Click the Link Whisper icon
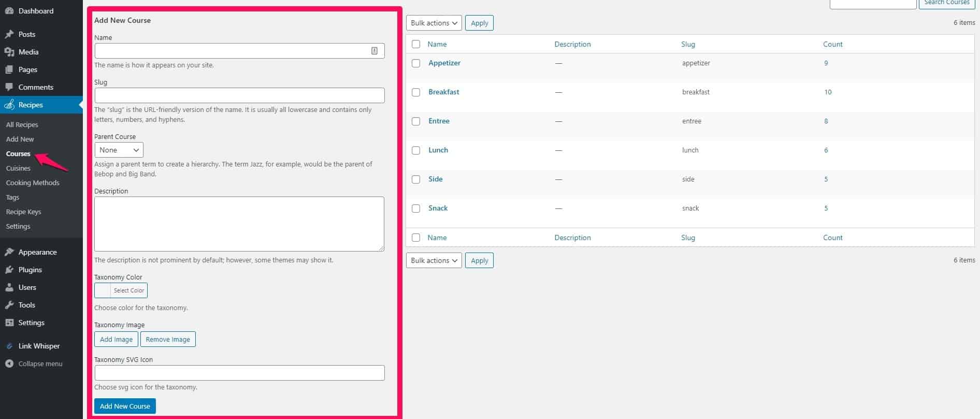980x419 pixels. 9,346
